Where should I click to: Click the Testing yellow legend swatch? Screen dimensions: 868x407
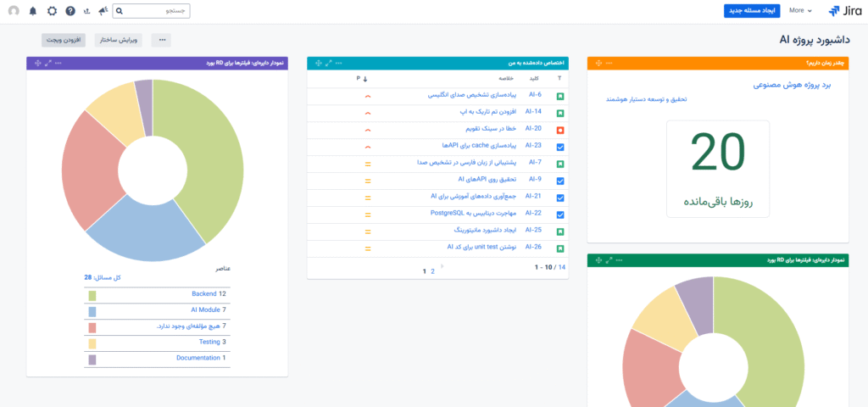tap(92, 344)
